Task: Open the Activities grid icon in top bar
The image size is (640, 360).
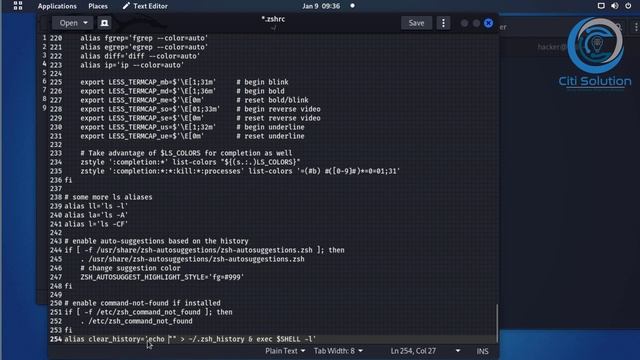Action: pos(18,6)
